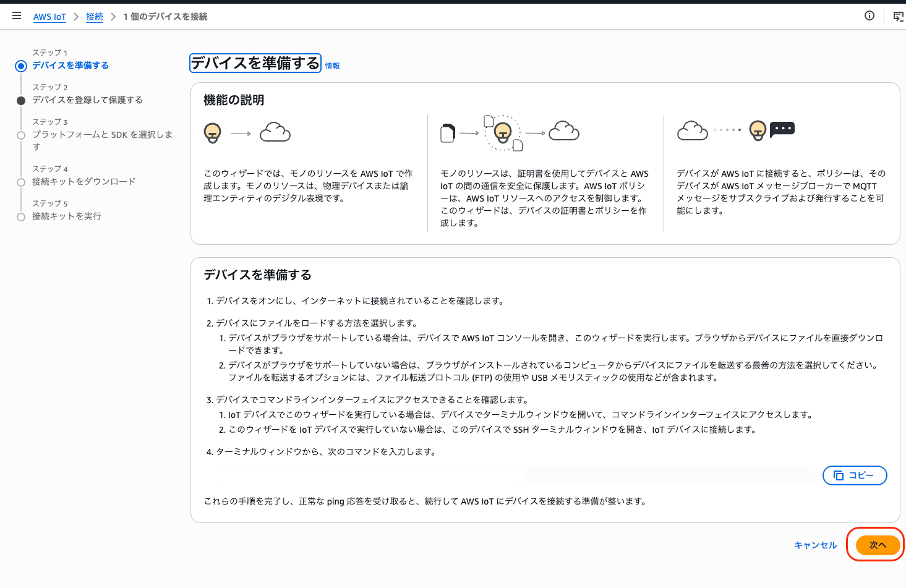Select step 5 接続キットを実行
The image size is (906, 588).
click(x=67, y=216)
